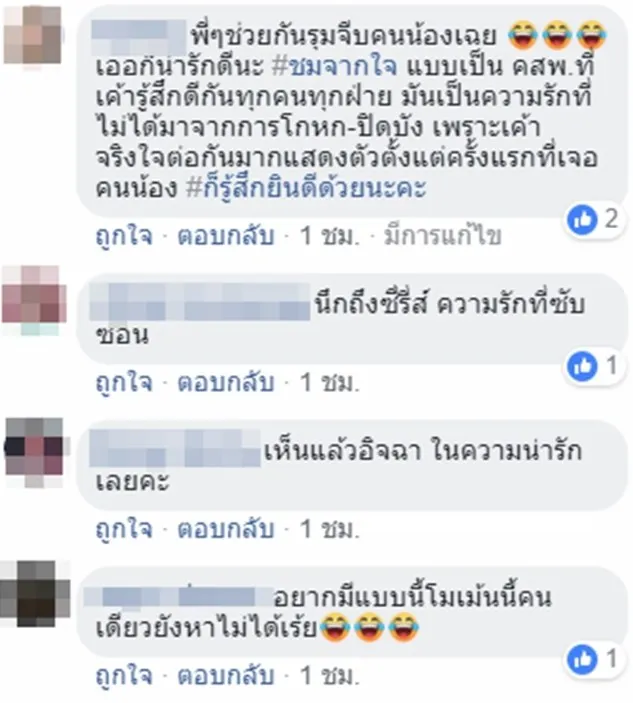Image resolution: width=633 pixels, height=703 pixels.
Task: Like the first comment via ถูกใจ
Action: point(124,236)
